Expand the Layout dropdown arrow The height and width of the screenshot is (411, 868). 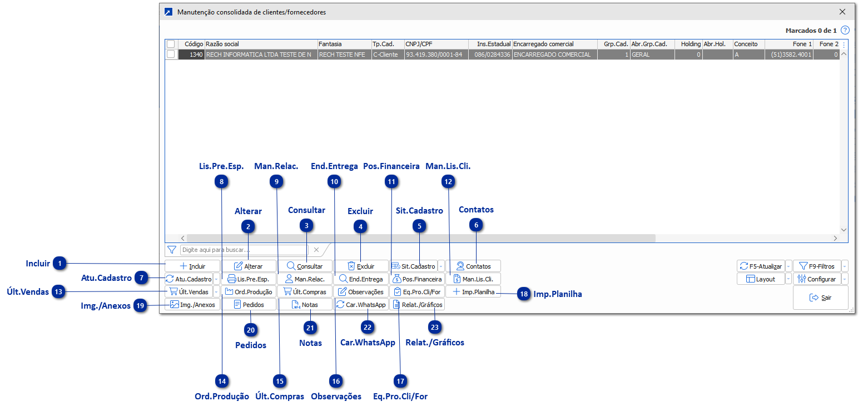coord(788,279)
